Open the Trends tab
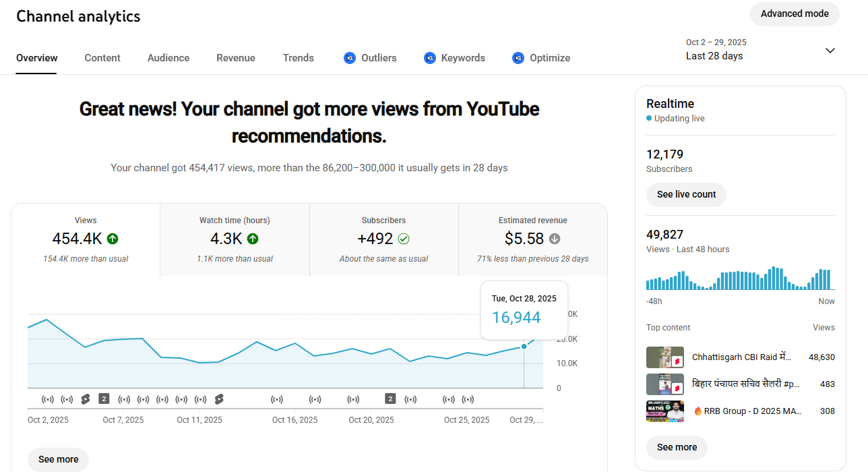The height and width of the screenshot is (472, 868). 299,58
